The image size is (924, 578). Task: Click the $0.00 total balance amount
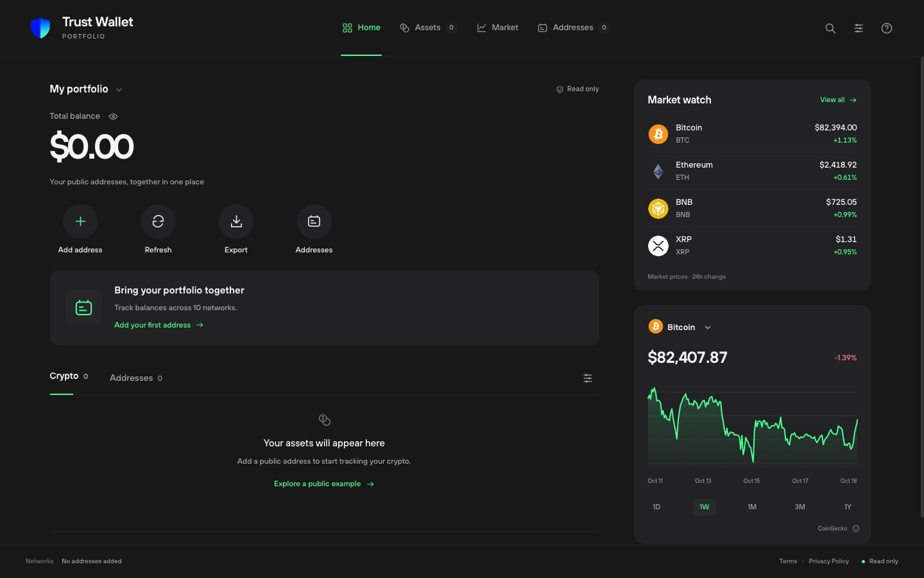tap(92, 146)
